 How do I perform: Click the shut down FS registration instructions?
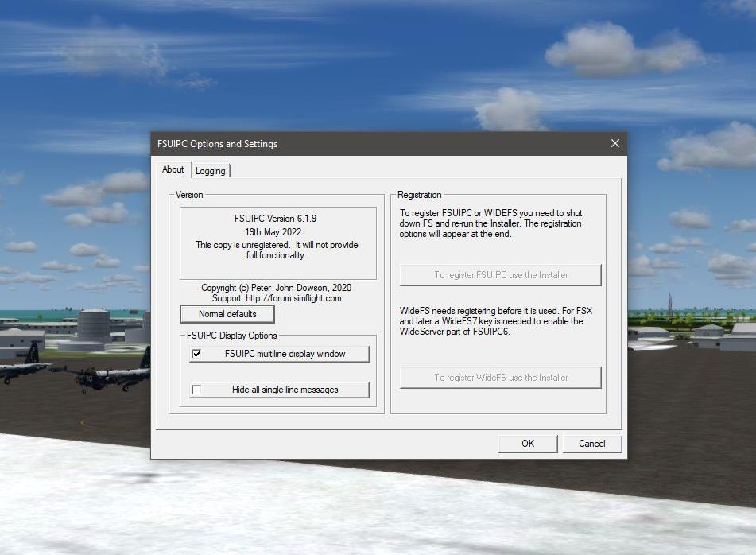click(490, 223)
